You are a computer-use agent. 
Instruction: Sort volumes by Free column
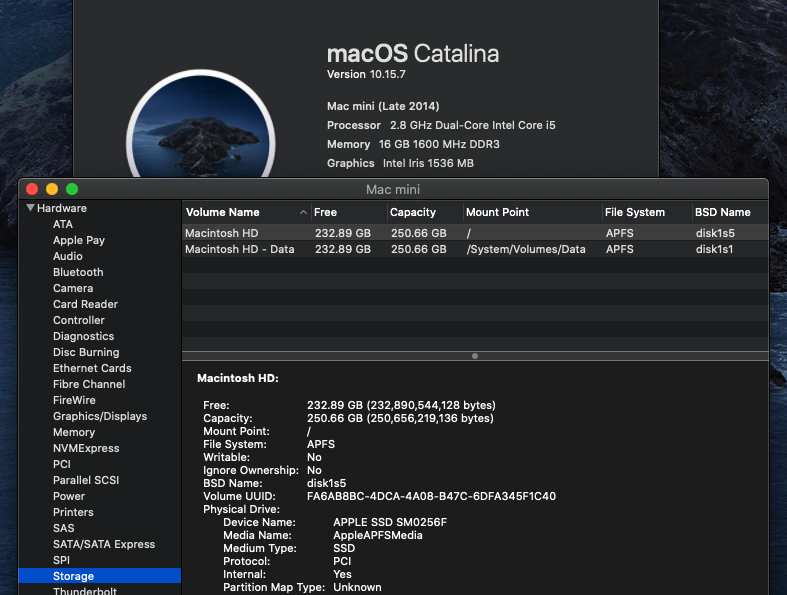click(x=325, y=212)
